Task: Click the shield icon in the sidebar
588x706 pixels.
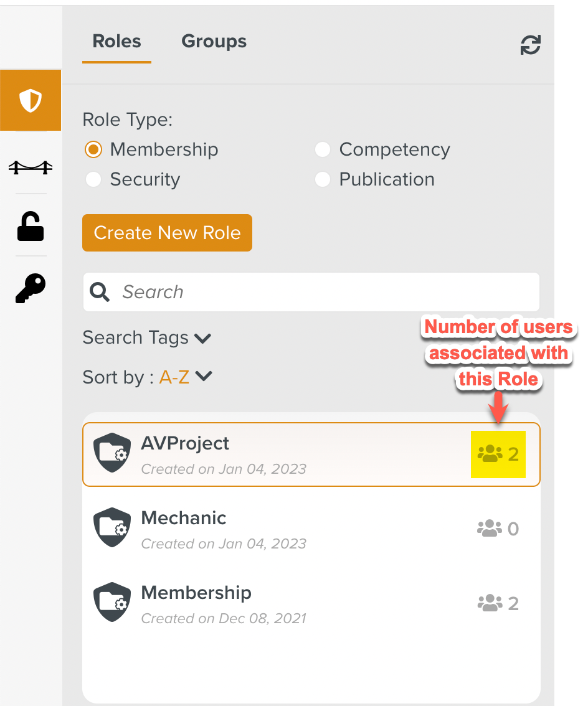Action: pyautogui.click(x=31, y=100)
